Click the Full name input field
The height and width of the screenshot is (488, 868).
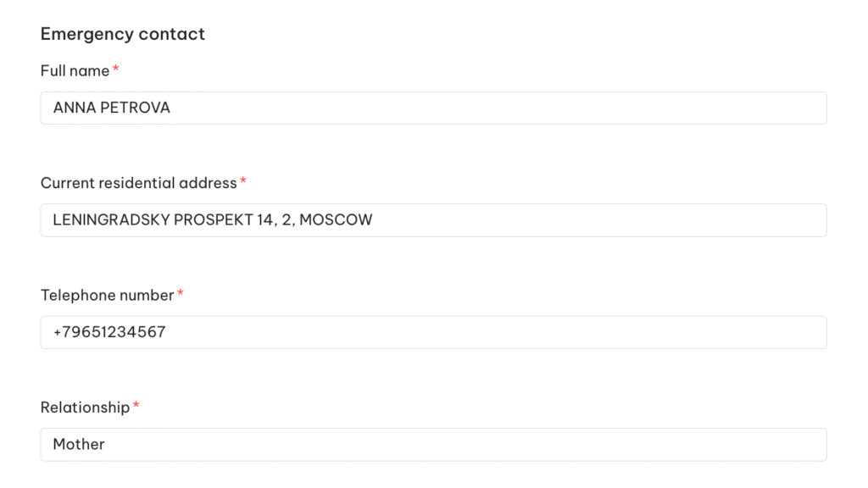433,108
